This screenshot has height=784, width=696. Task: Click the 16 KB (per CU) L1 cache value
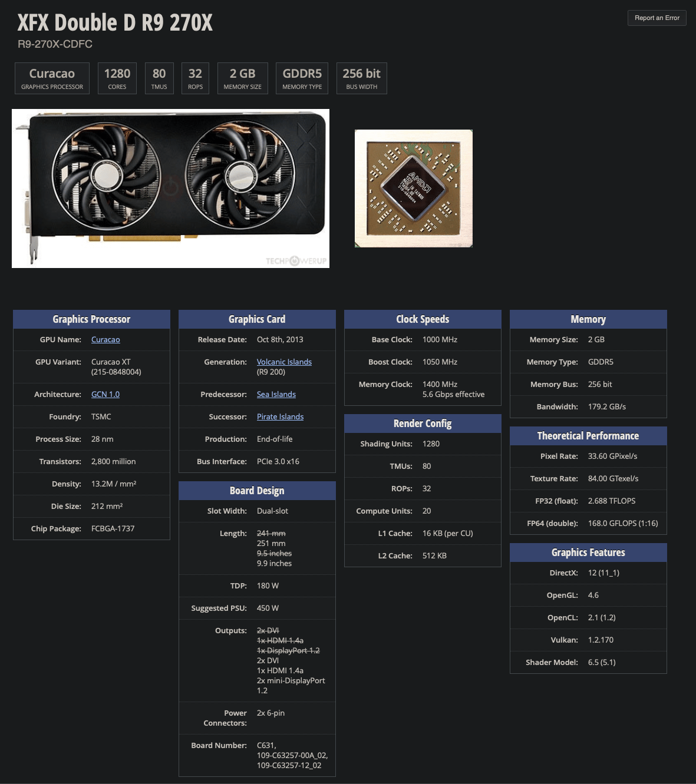pyautogui.click(x=448, y=534)
